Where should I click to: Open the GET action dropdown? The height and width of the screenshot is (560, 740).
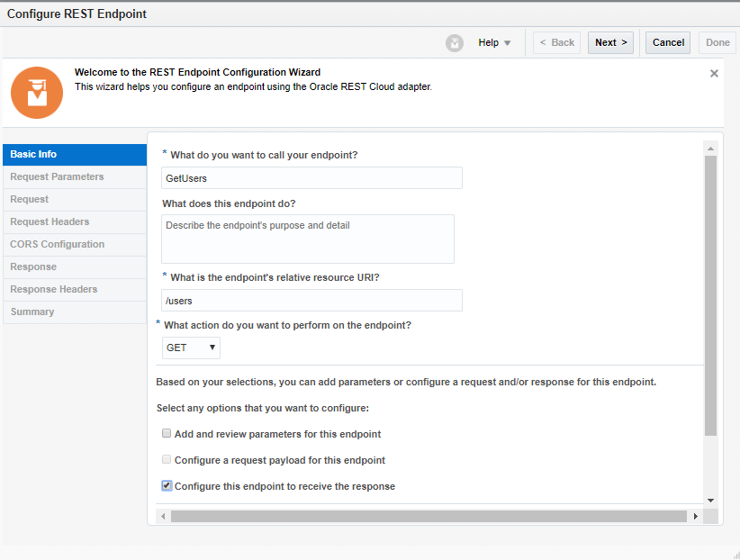click(x=191, y=348)
